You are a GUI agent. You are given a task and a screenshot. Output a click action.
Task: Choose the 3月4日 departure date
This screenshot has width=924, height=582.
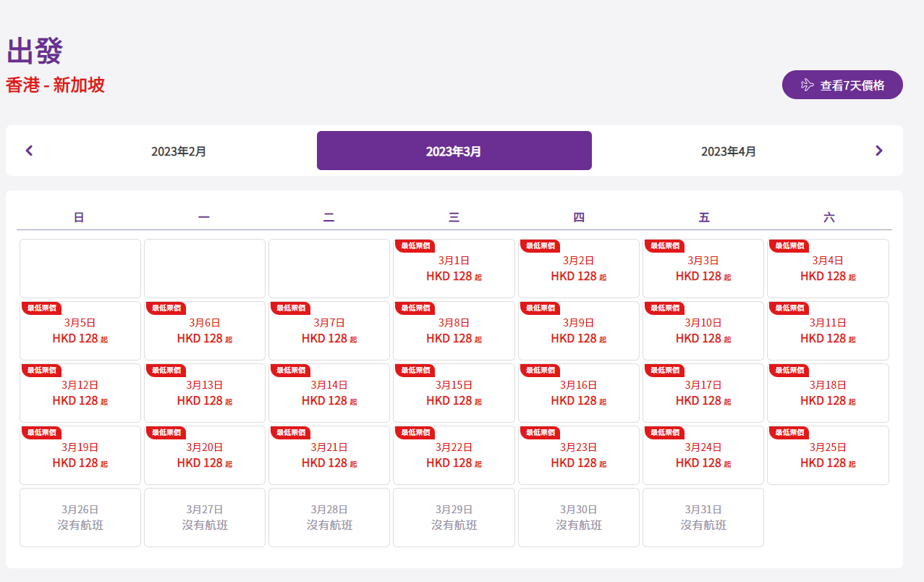tap(828, 269)
